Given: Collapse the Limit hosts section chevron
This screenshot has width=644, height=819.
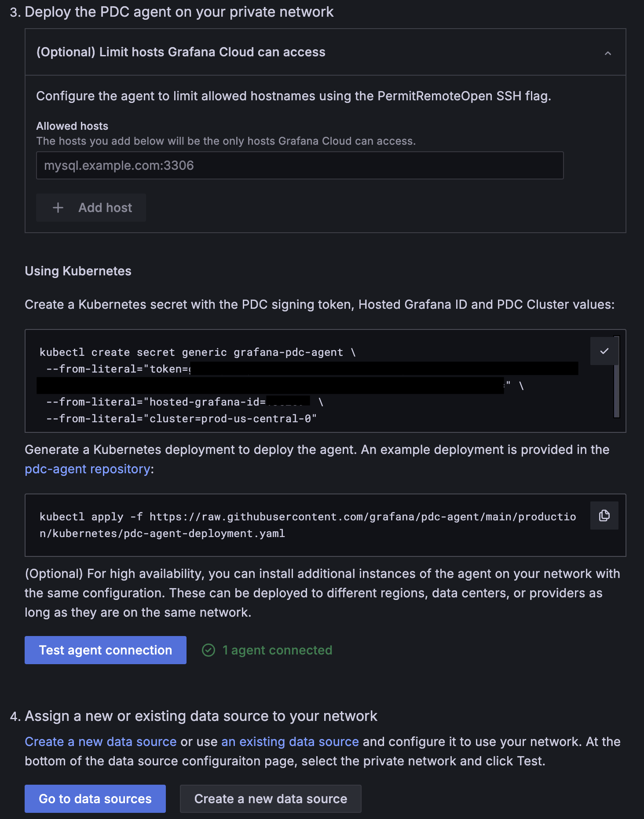Looking at the screenshot, I should tap(608, 53).
